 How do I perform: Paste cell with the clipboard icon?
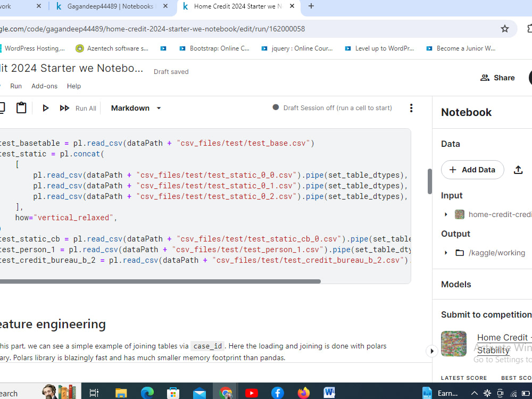[x=21, y=107]
